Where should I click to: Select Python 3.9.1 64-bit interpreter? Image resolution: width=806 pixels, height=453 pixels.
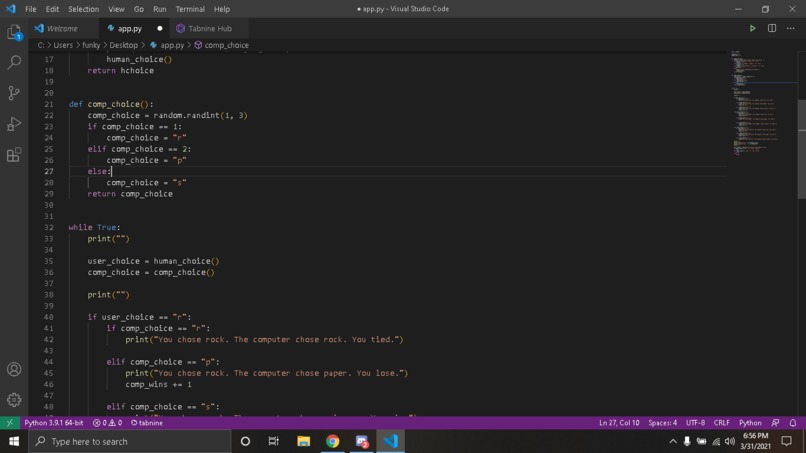pyautogui.click(x=53, y=423)
